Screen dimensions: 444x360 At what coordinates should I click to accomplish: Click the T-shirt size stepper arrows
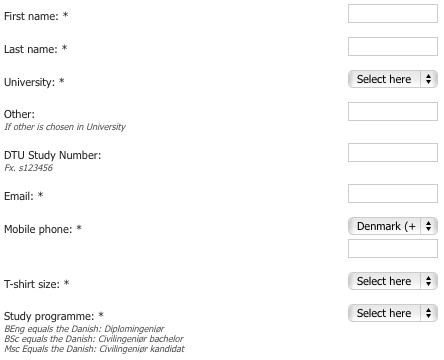pyautogui.click(x=429, y=281)
